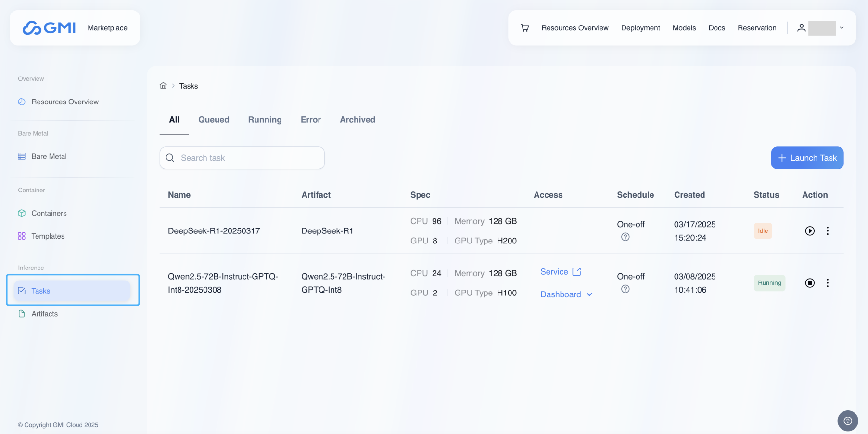Viewport: 868px width, 434px height.
Task: Expand the account dropdown chevron
Action: (842, 28)
